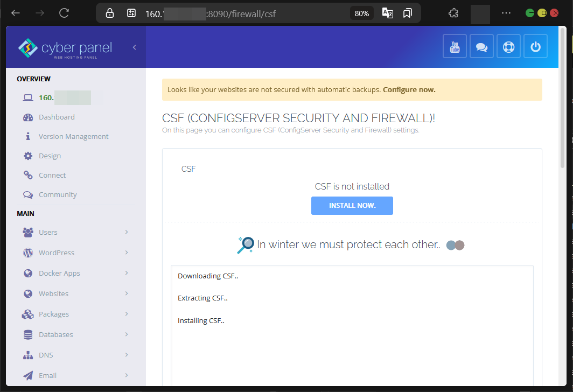Open Community in the sidebar
The height and width of the screenshot is (392, 573).
[x=58, y=194]
